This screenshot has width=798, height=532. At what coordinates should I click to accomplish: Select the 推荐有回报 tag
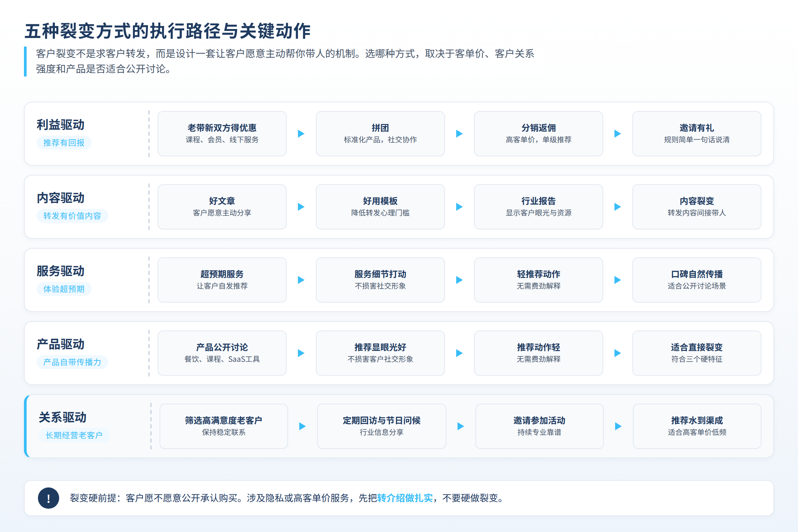(64, 143)
